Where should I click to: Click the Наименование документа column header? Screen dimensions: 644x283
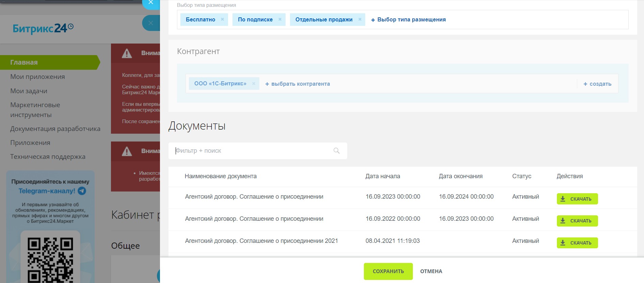point(221,176)
